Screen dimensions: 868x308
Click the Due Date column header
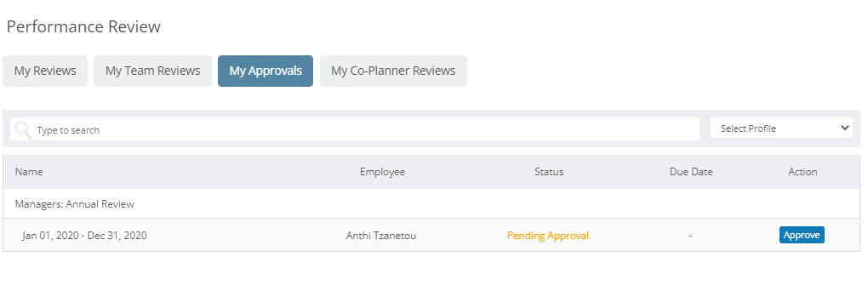691,172
